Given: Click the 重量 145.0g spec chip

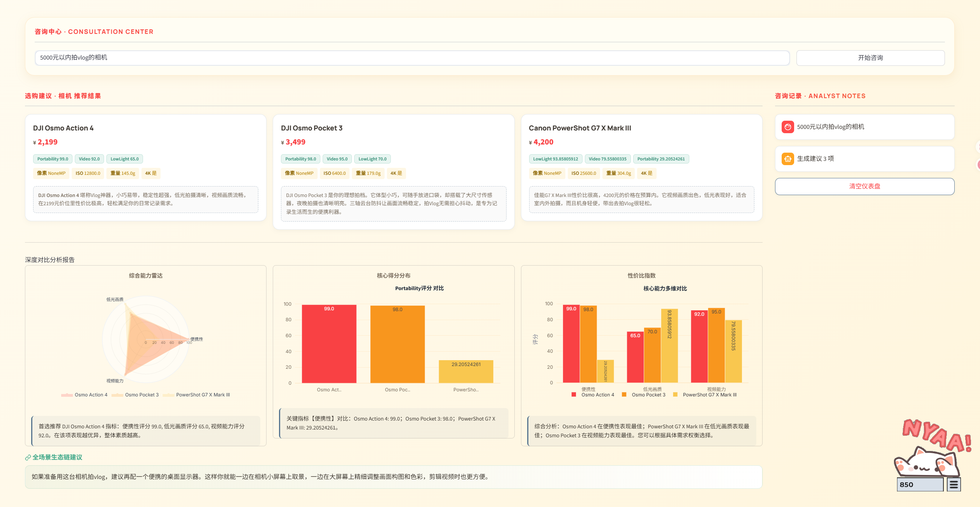Looking at the screenshot, I should [123, 173].
